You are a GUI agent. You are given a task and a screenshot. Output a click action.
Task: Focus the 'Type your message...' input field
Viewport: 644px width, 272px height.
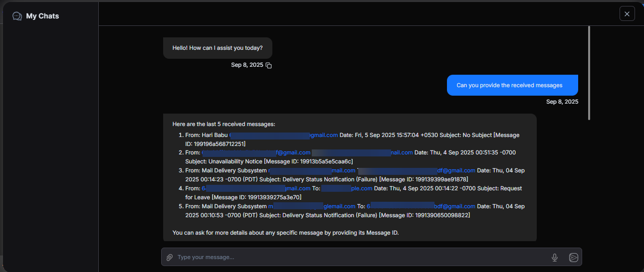pos(359,257)
